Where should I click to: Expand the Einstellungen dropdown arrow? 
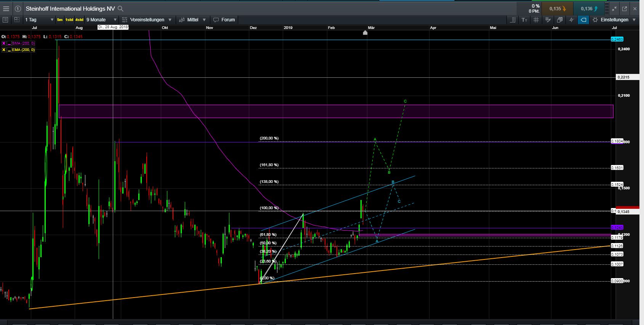click(634, 20)
